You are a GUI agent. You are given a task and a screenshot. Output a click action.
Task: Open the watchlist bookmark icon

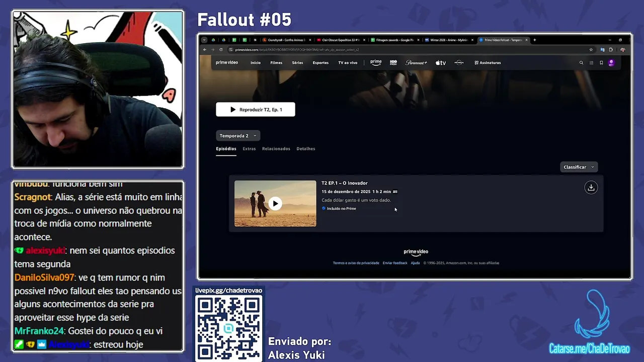click(x=601, y=63)
